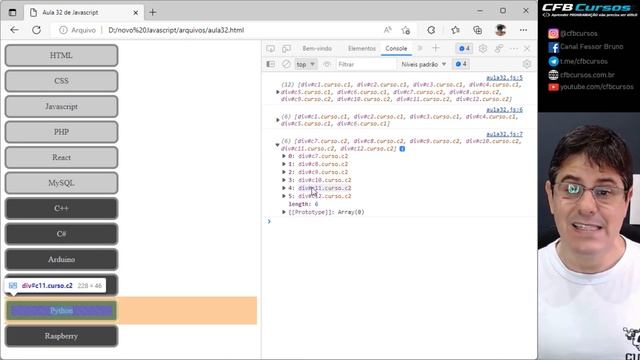The width and height of the screenshot is (640, 360).
Task: Activate the inspect element tool
Action: (270, 49)
